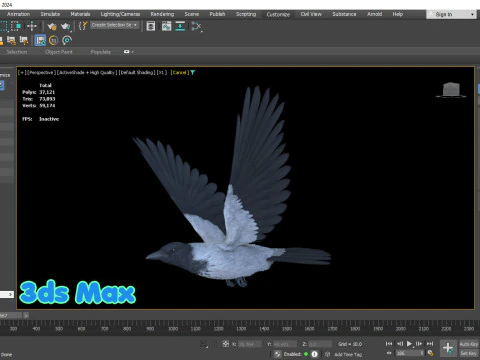Open the Sign In dropdown
Viewport: 480px width, 360px height.
451,14
